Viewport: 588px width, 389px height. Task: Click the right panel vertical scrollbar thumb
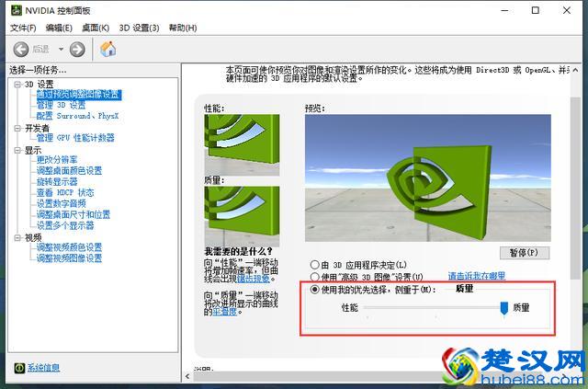click(575, 188)
